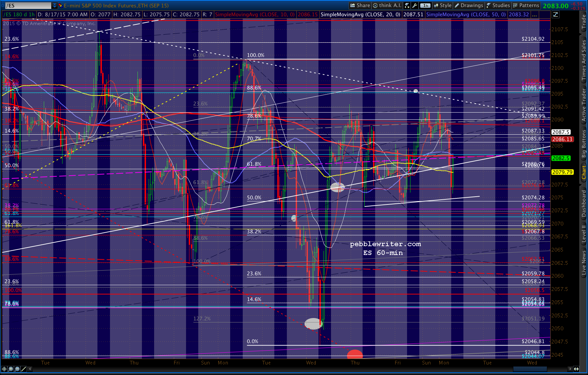The image size is (588, 375).
Task: Click the scroll right arrow
Action: click(570, 369)
